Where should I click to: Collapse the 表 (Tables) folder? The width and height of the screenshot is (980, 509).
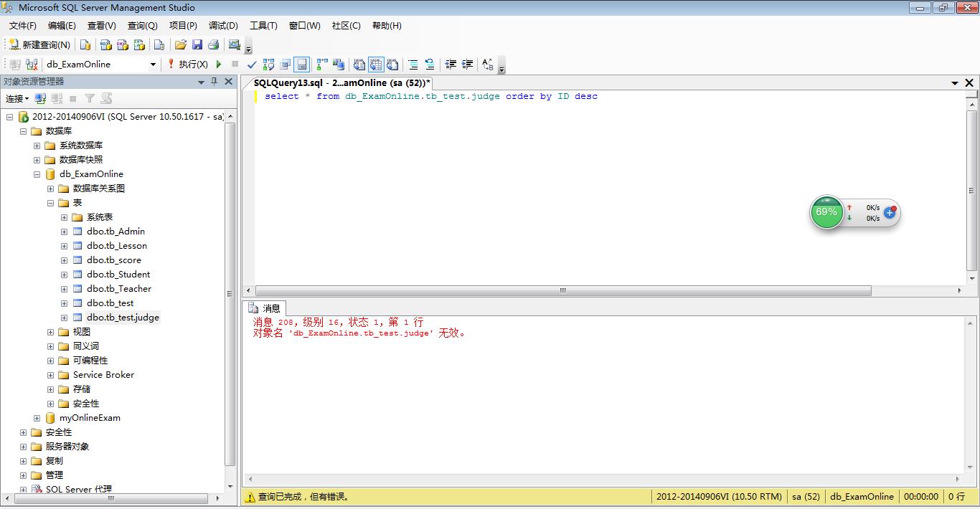50,203
